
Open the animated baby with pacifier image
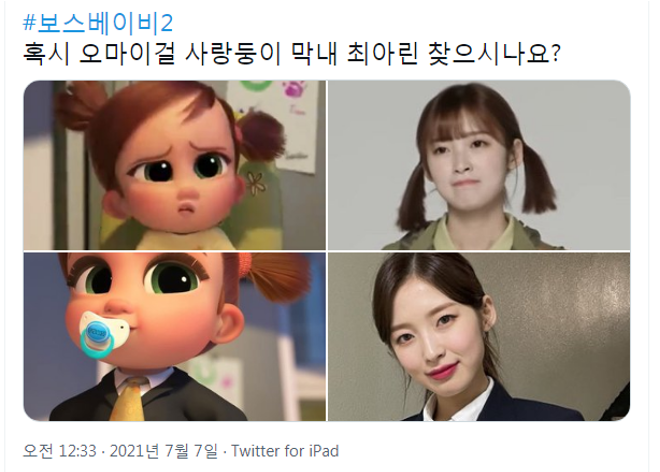pyautogui.click(x=175, y=337)
